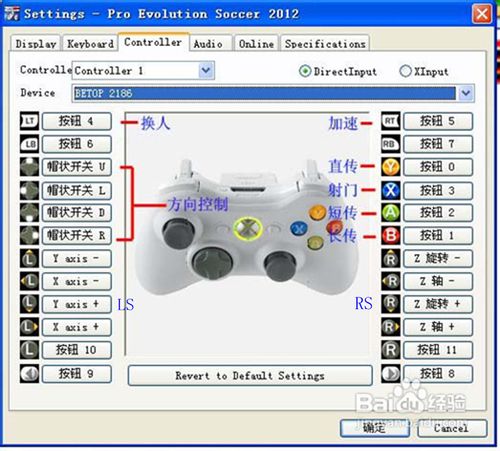The height and width of the screenshot is (451, 500).
Task: Open the Specifications tab
Action: click(x=325, y=44)
